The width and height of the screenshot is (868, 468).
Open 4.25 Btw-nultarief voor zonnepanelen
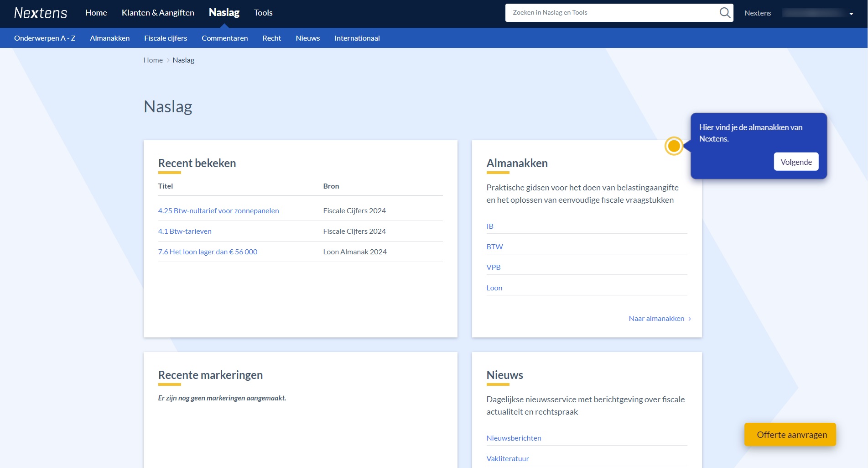[x=218, y=211]
